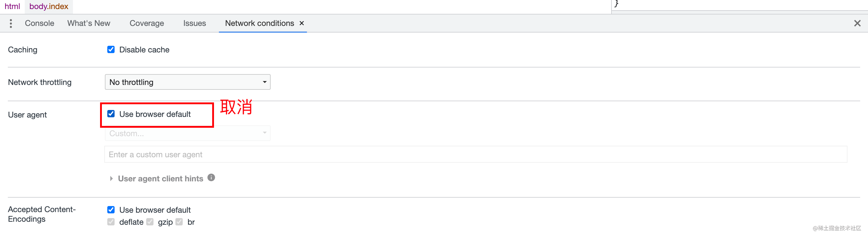868x238 pixels.
Task: Uncheck the Disable cache checkbox
Action: click(x=111, y=49)
